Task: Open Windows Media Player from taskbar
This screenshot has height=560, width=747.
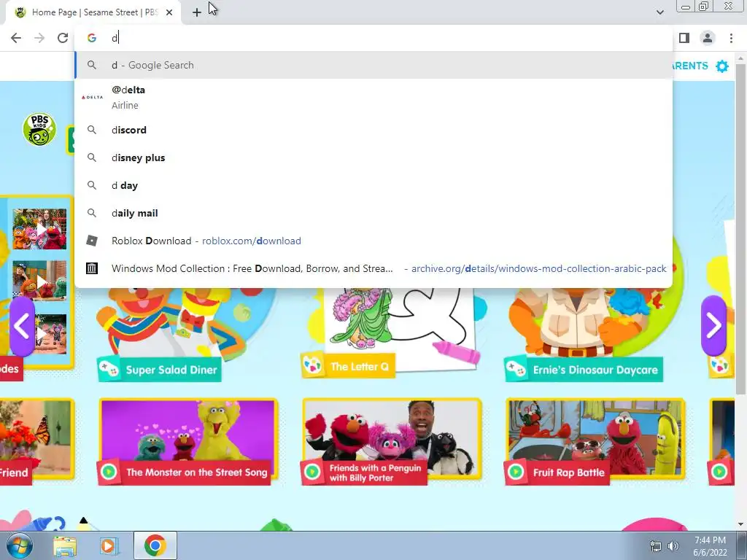Action: [x=108, y=545]
